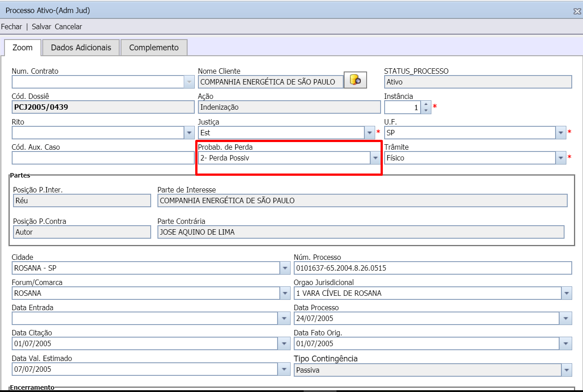
Task: Expand the Rito dropdown arrow
Action: [x=189, y=133]
